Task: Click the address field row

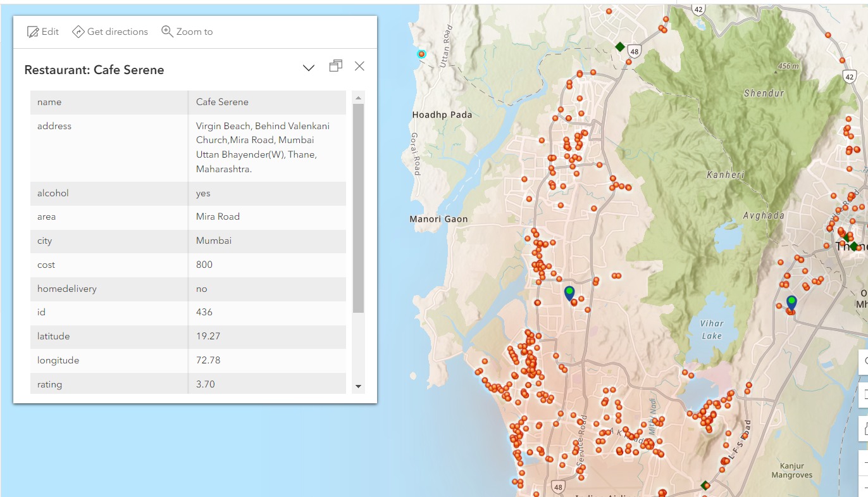Action: pyautogui.click(x=188, y=148)
